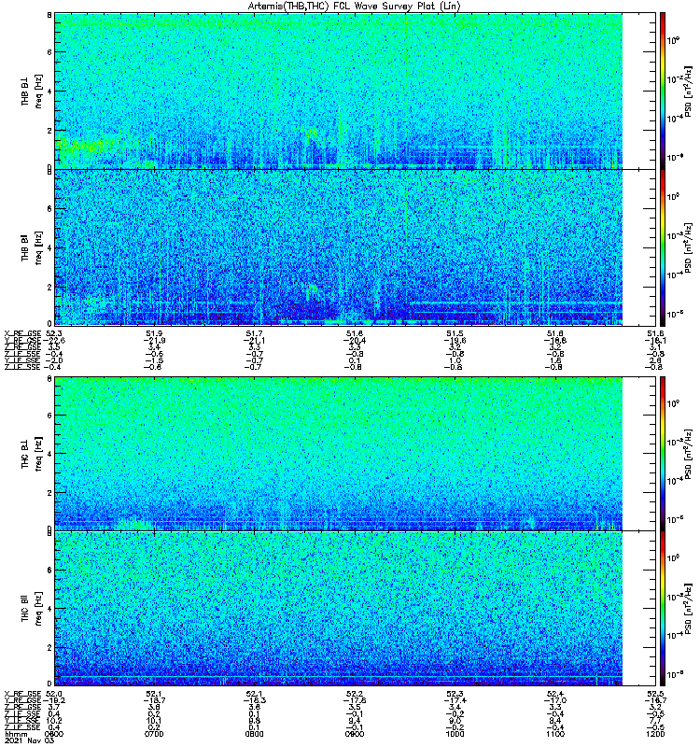
Task: Click the 1100 time tick label
Action: (555, 734)
